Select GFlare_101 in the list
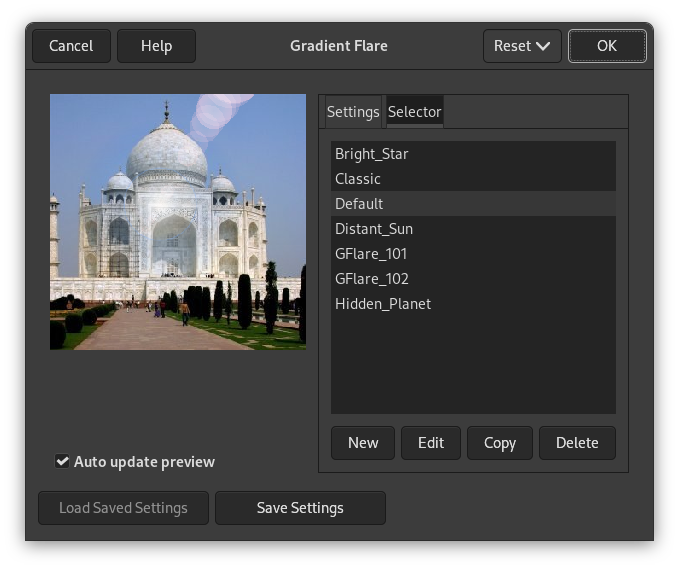Image resolution: width=679 pixels, height=569 pixels. [371, 254]
